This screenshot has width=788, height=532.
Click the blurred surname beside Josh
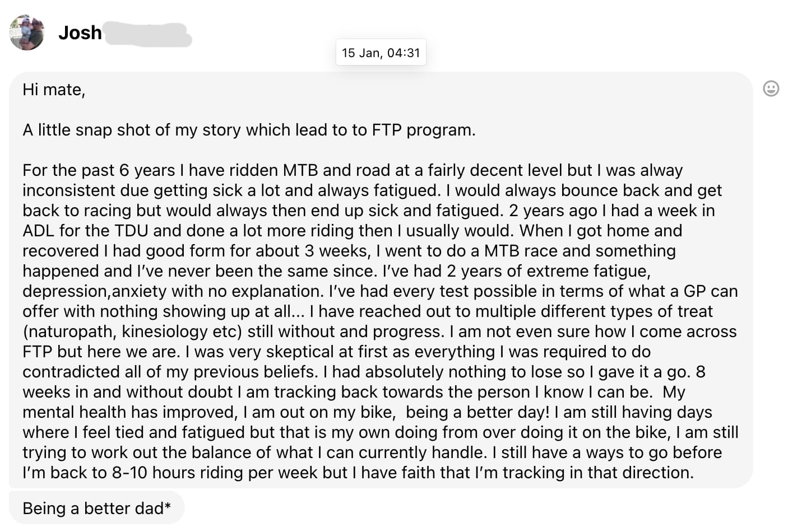point(148,34)
